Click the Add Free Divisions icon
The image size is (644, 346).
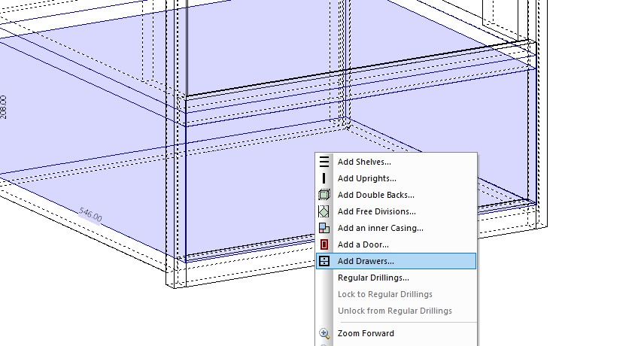point(324,211)
